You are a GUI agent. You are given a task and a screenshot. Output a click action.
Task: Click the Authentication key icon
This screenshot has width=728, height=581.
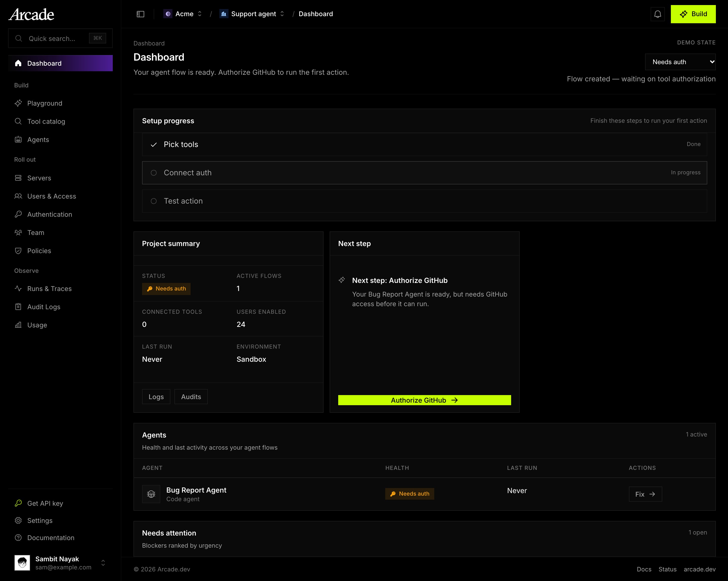(18, 214)
